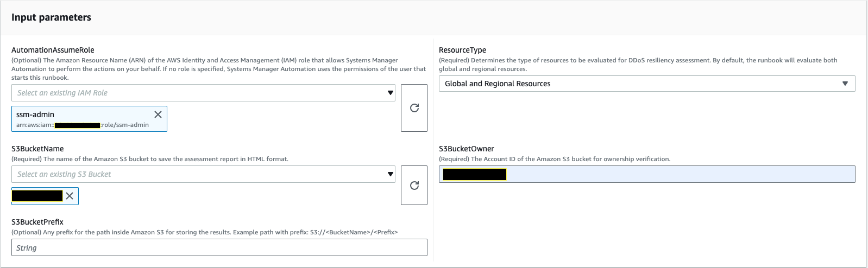Click the role ARN text under ssm-admin
The image size is (868, 268).
83,125
